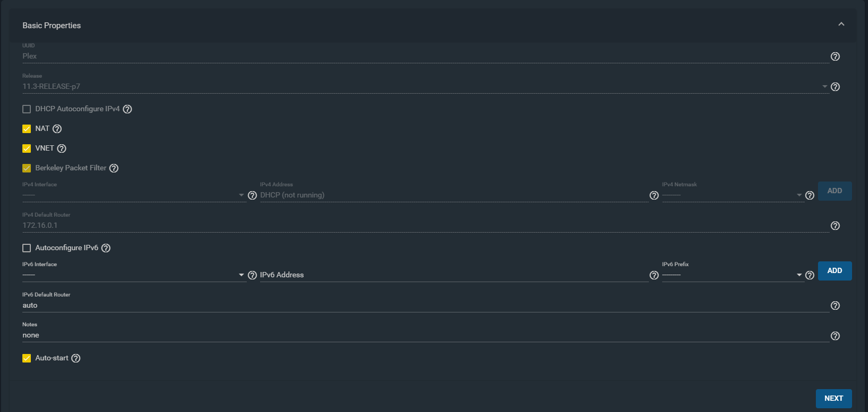Click Auto-start help icon
The image size is (868, 412).
click(x=76, y=358)
